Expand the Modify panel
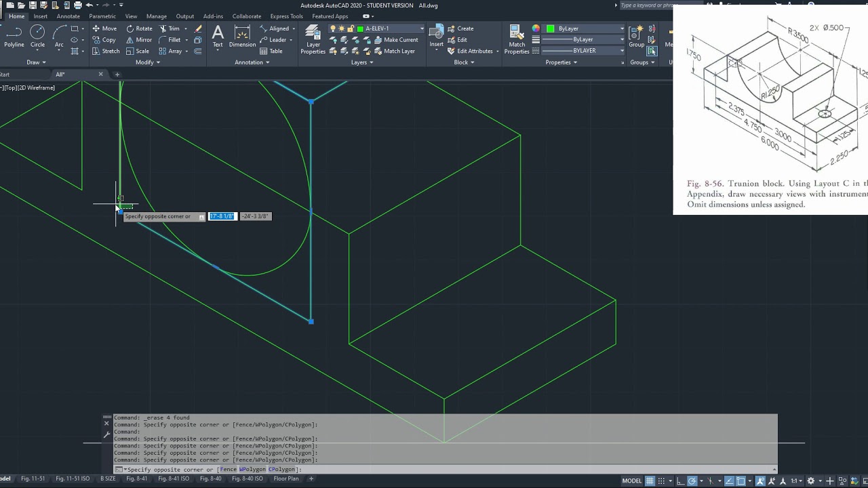 (x=148, y=62)
